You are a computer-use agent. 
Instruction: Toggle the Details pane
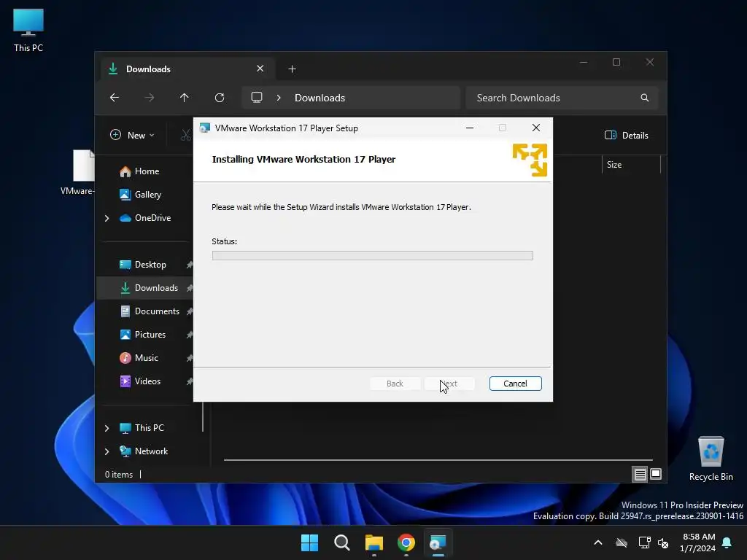(627, 135)
